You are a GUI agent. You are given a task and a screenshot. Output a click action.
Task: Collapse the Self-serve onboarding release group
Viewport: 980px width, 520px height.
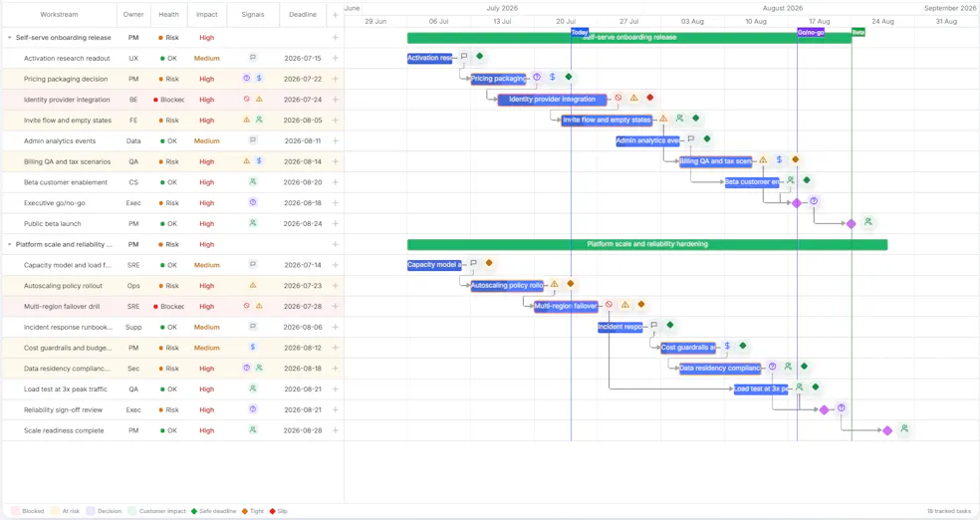(9, 38)
